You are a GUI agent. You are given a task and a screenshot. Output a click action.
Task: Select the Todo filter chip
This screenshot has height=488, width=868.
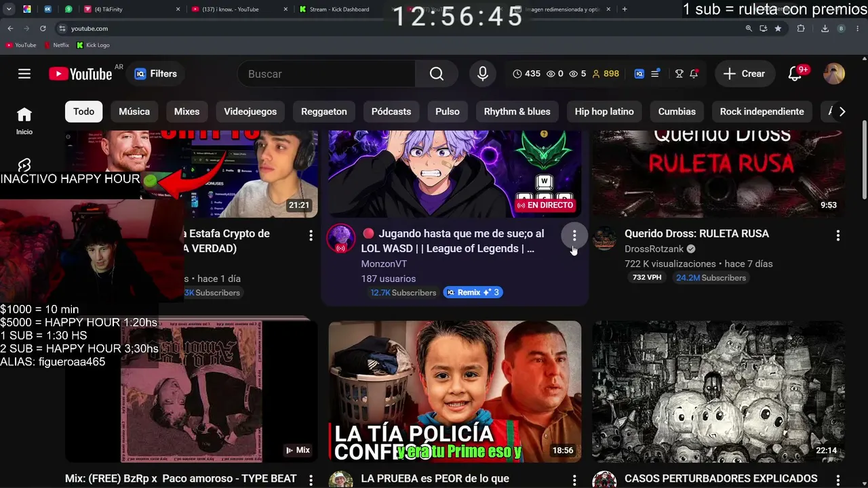(84, 111)
